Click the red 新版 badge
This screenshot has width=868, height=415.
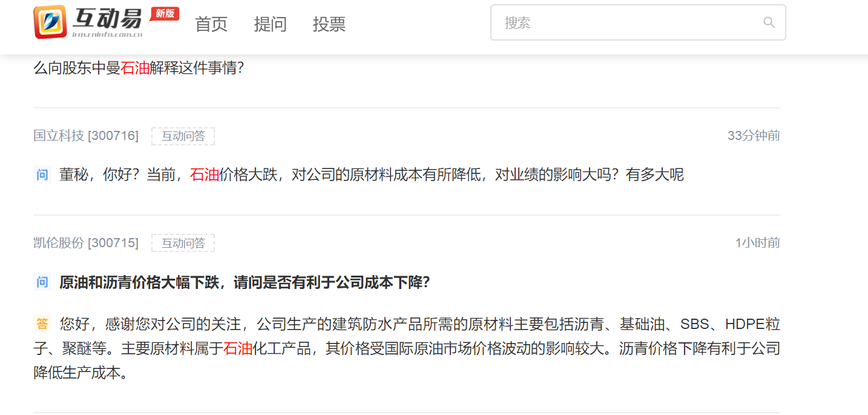click(x=164, y=14)
